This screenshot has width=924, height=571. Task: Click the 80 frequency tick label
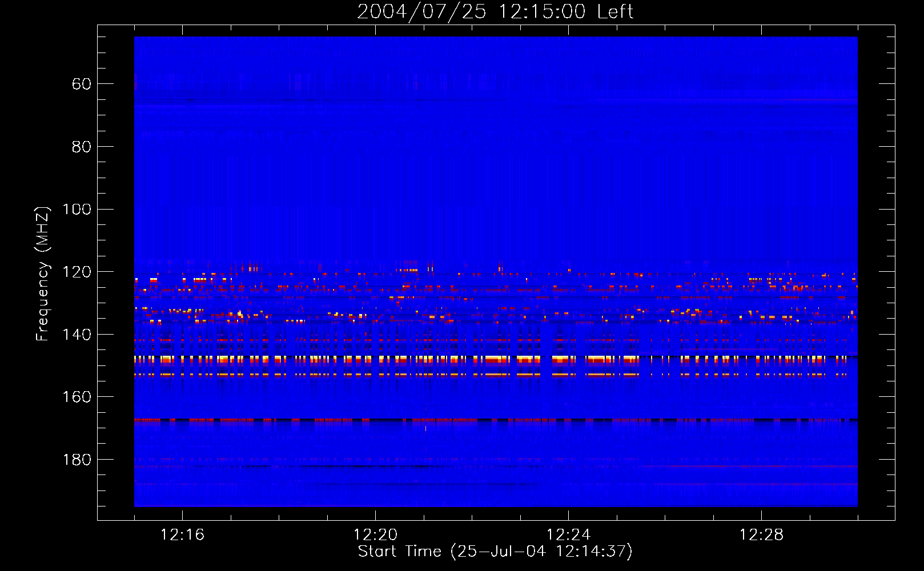[82, 147]
